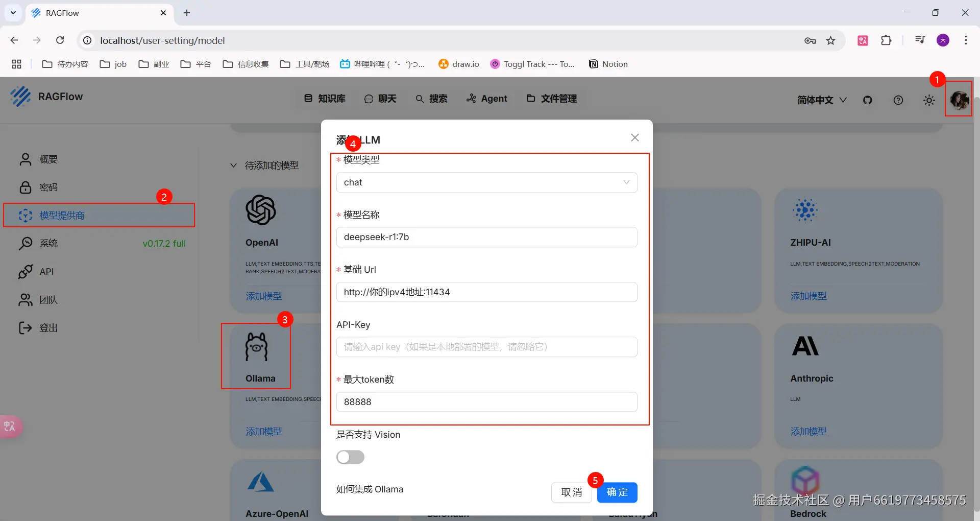Image resolution: width=980 pixels, height=521 pixels.
Task: Confirm the dialog with 确定
Action: [x=617, y=492]
